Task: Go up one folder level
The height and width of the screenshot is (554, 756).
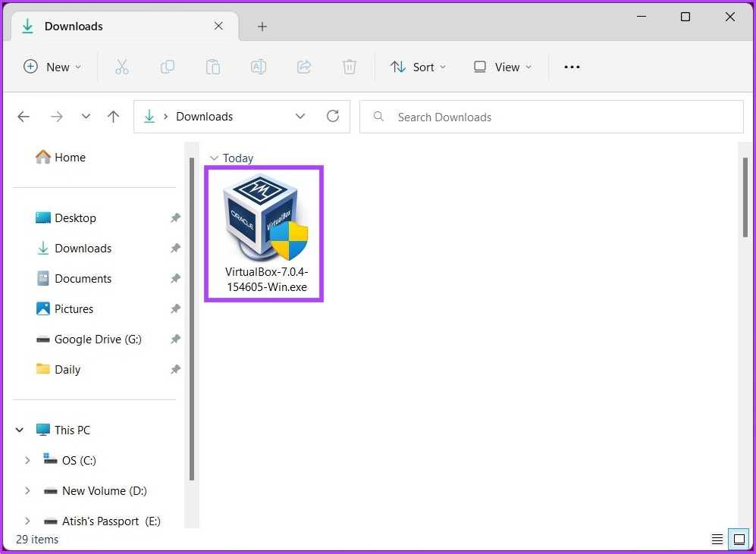Action: pyautogui.click(x=113, y=116)
